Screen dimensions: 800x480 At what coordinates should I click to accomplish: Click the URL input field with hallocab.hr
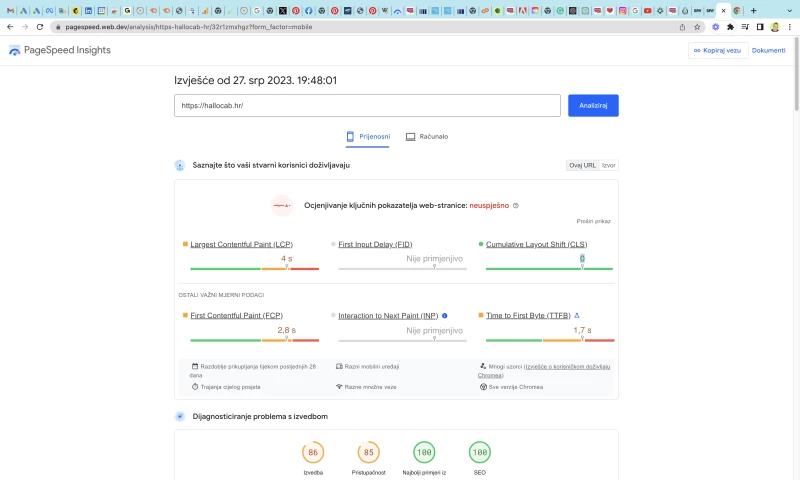point(366,105)
